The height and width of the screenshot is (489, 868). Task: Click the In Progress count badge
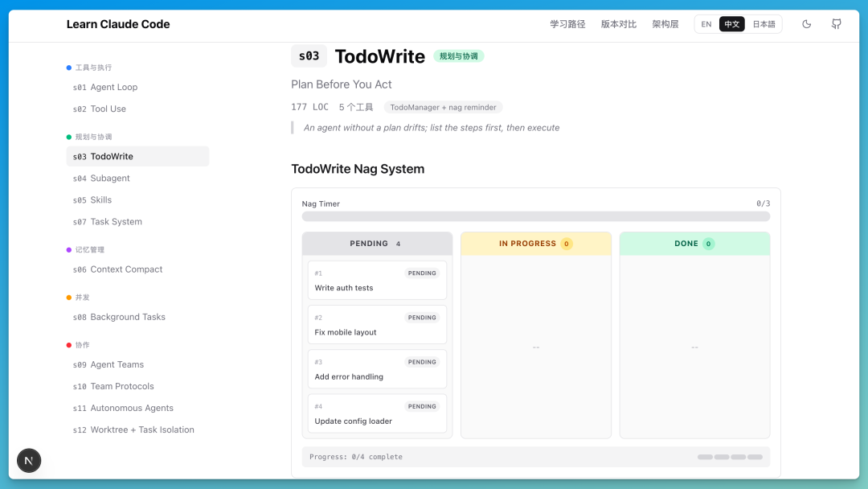pos(567,244)
